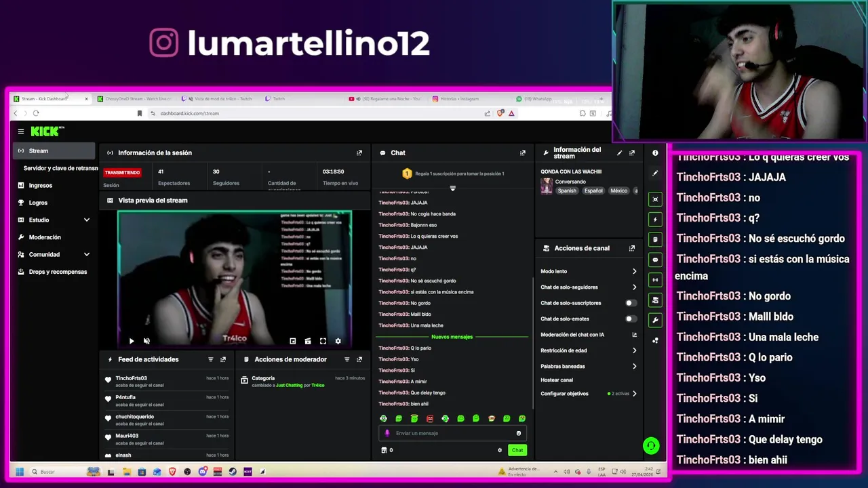
Task: Select Stream in the sidebar
Action: point(54,151)
